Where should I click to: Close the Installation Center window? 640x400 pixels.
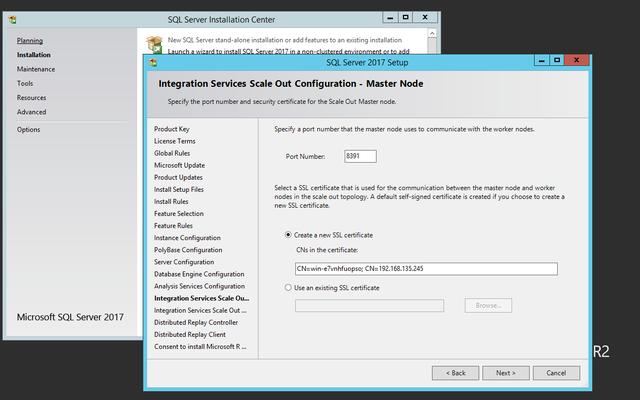(425, 18)
